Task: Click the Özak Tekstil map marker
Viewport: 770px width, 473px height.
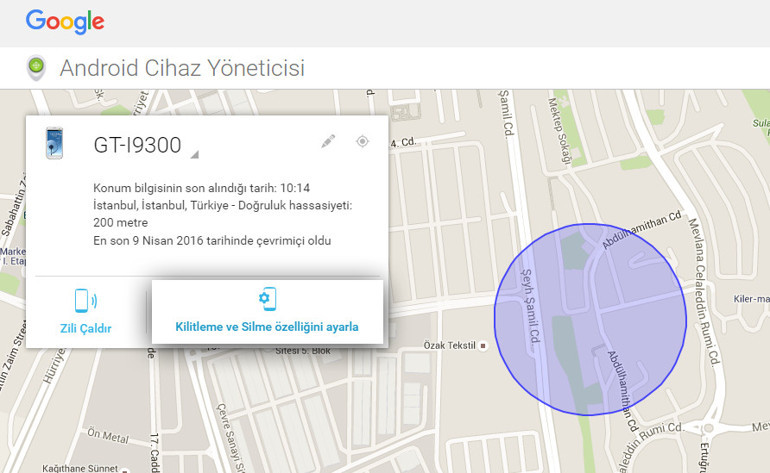Action: click(x=483, y=346)
